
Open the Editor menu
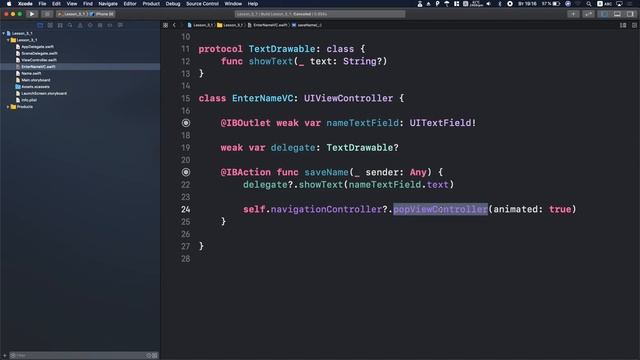130,4
